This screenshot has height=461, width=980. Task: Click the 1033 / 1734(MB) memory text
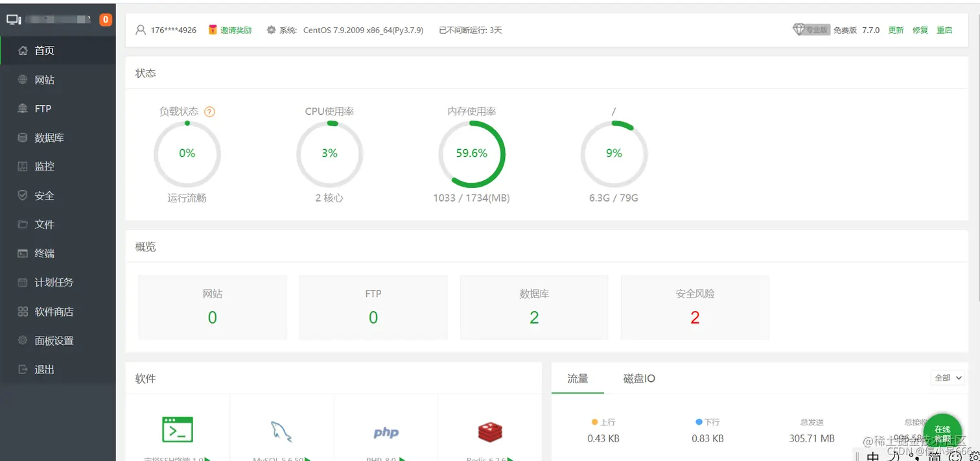coord(471,198)
